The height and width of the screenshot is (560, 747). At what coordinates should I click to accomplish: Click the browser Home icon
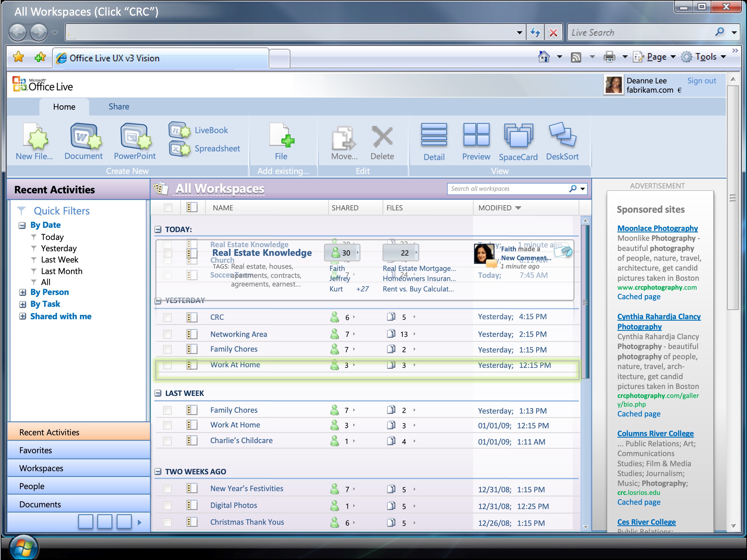[543, 57]
